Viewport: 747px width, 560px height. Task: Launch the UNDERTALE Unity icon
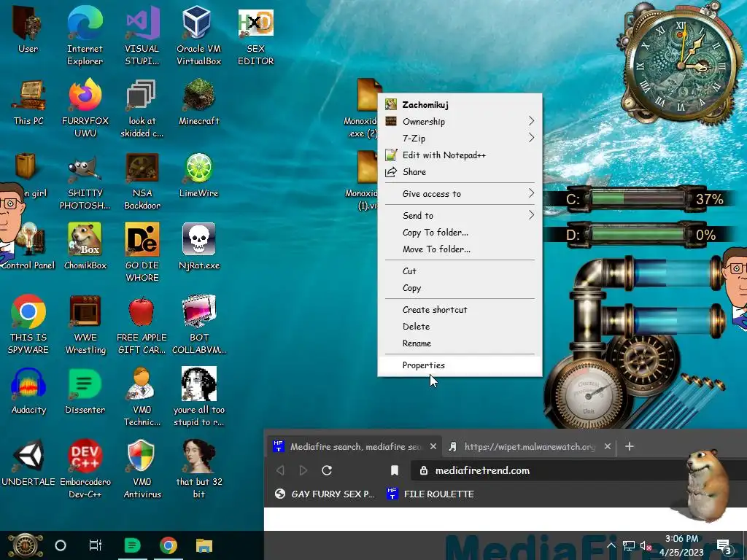[28, 456]
